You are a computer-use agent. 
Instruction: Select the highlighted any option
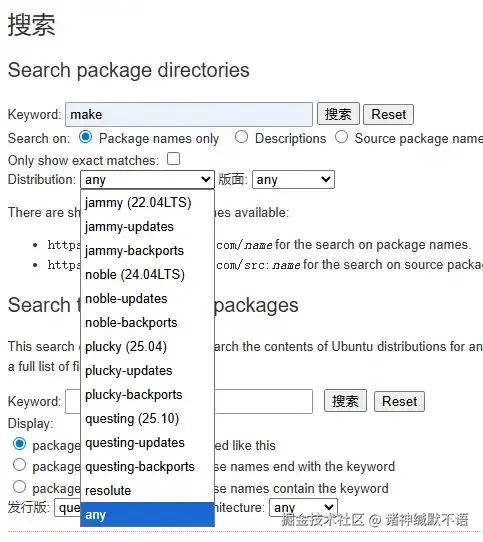click(148, 514)
